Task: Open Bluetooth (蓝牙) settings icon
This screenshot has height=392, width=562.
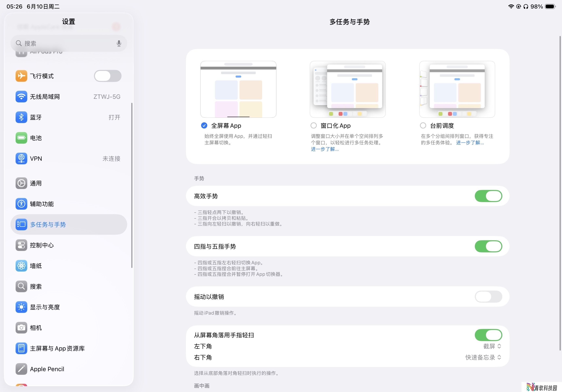Action: coord(21,117)
